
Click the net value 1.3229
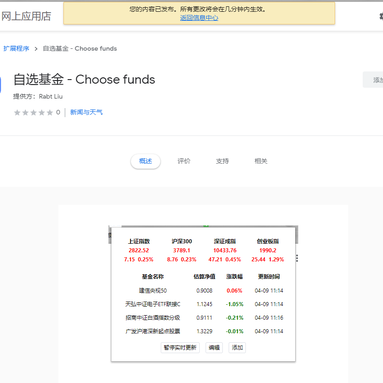[204, 331]
